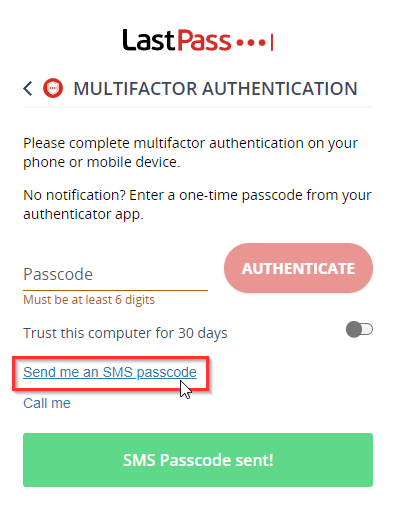Click the LastPass logo at the top
The image size is (396, 512).
coord(198,40)
